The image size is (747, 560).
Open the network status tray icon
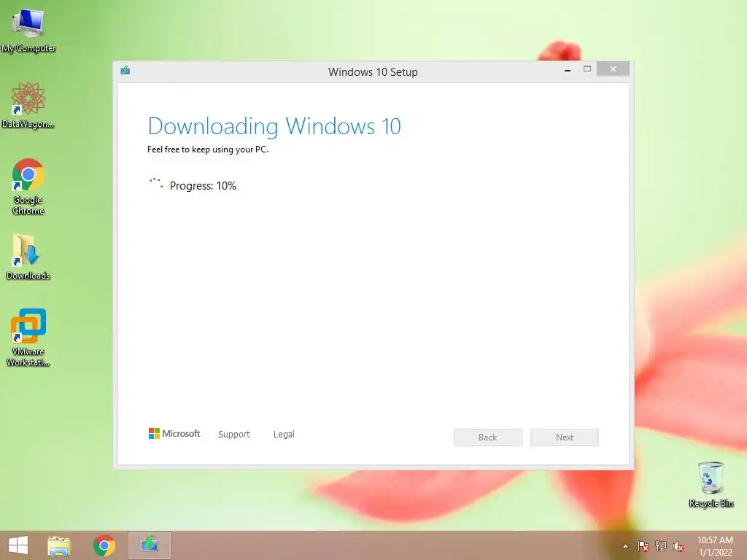(x=661, y=546)
